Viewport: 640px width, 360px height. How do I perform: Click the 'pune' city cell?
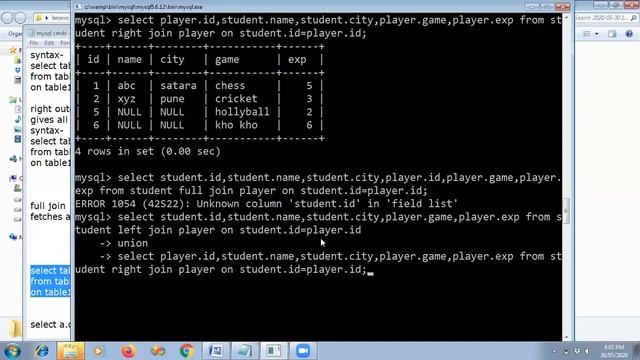[172, 99]
